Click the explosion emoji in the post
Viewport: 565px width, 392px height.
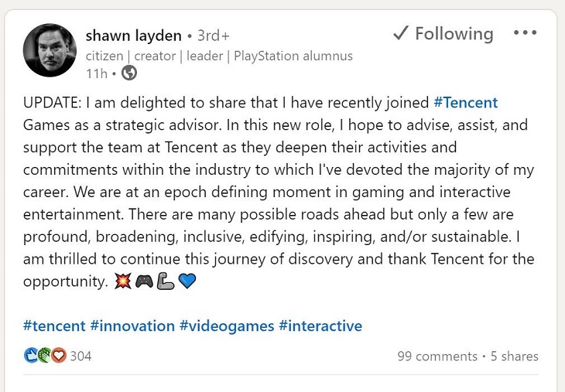point(122,282)
